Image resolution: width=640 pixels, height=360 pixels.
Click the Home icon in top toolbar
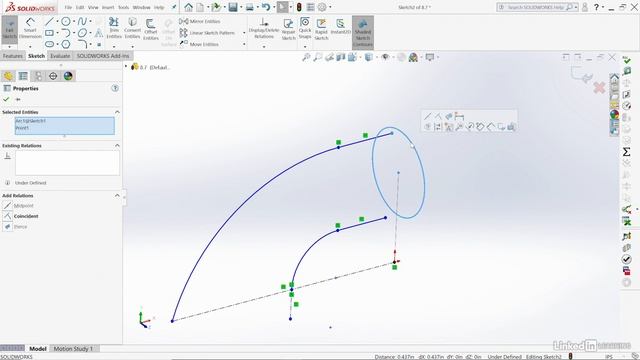coord(188,7)
